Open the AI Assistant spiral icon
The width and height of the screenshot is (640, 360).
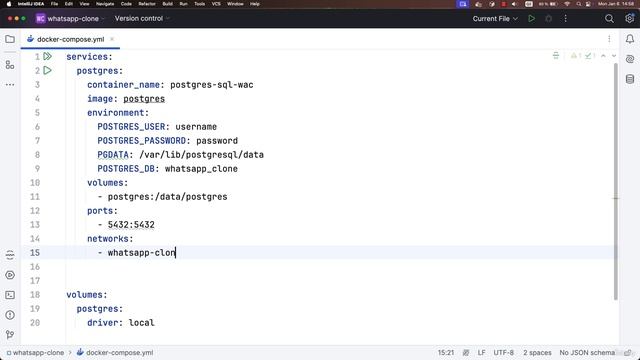(x=630, y=59)
